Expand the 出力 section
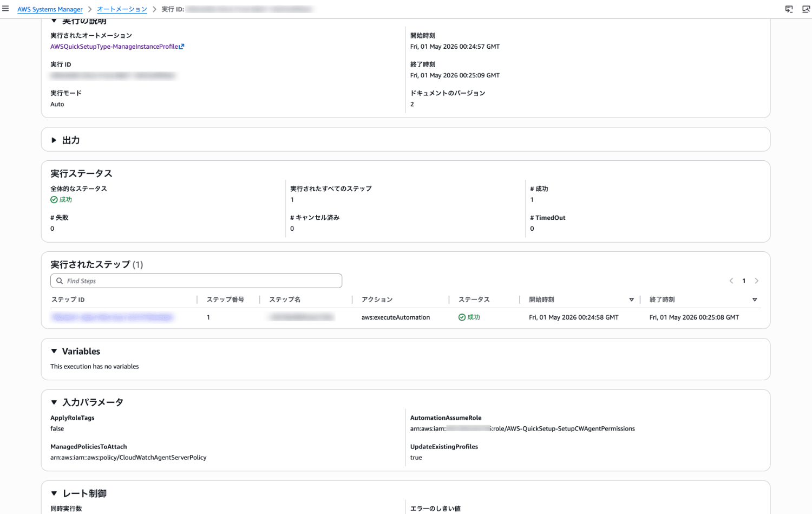This screenshot has width=812, height=514. click(54, 140)
